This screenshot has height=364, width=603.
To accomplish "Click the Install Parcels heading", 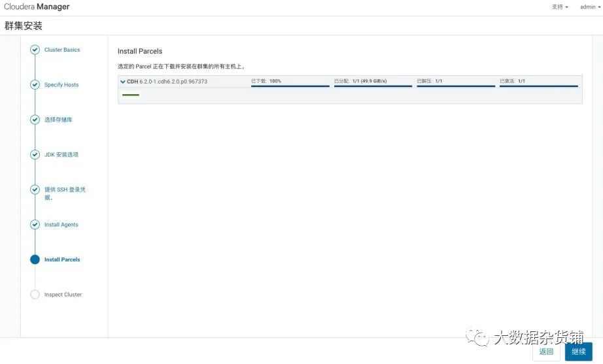I will click(140, 51).
